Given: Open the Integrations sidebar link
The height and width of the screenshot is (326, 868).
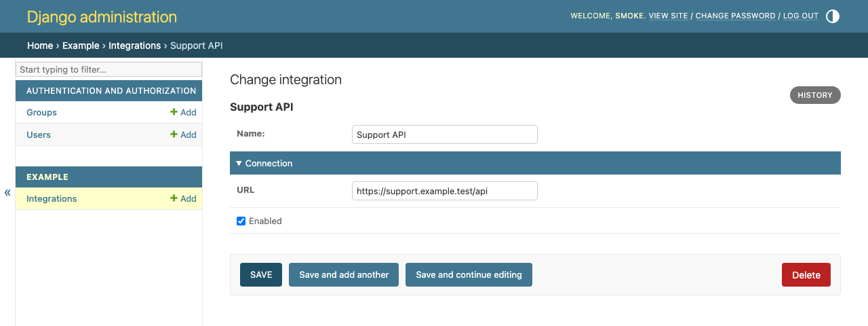Looking at the screenshot, I should point(52,199).
